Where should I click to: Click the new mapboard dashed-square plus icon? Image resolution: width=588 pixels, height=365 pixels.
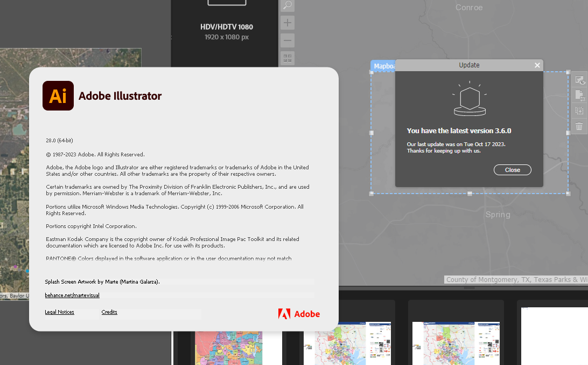[x=579, y=111]
